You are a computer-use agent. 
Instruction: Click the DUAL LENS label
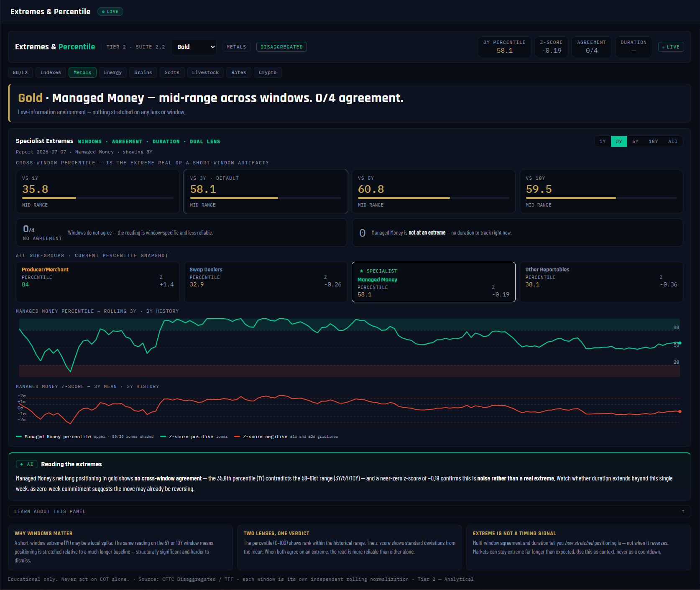[205, 141]
